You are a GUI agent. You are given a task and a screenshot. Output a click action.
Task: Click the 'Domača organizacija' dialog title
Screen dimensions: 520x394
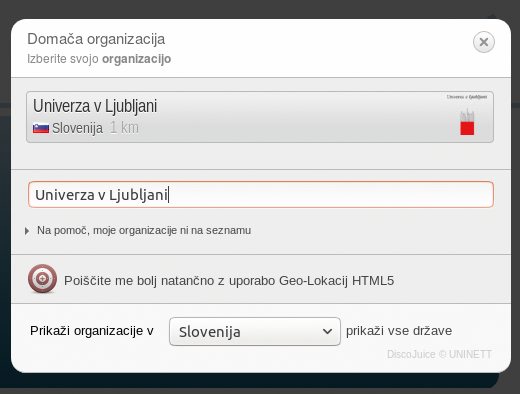tap(96, 39)
